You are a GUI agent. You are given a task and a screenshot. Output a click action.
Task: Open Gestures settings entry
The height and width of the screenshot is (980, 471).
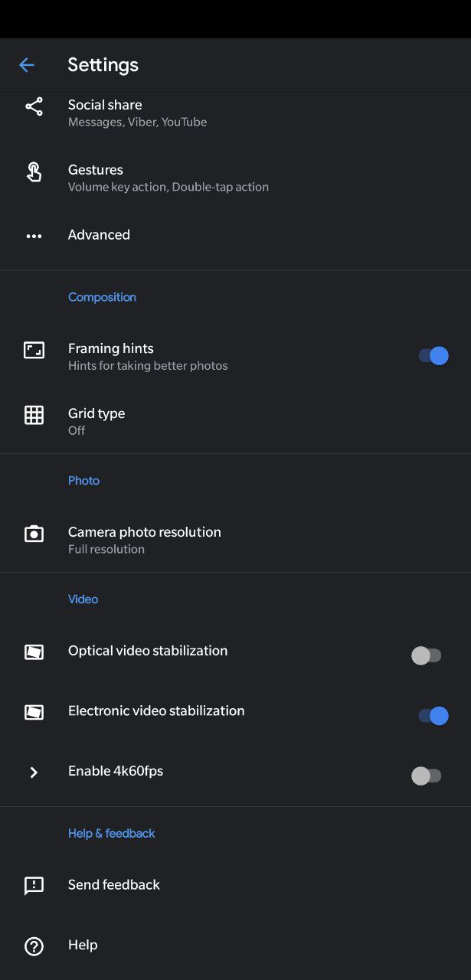click(235, 178)
